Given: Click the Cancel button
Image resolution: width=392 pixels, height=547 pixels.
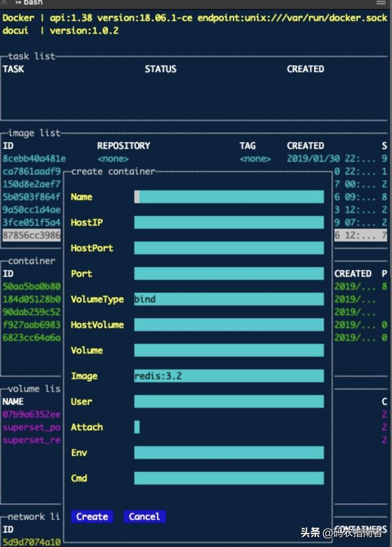Looking at the screenshot, I should pos(145,516).
